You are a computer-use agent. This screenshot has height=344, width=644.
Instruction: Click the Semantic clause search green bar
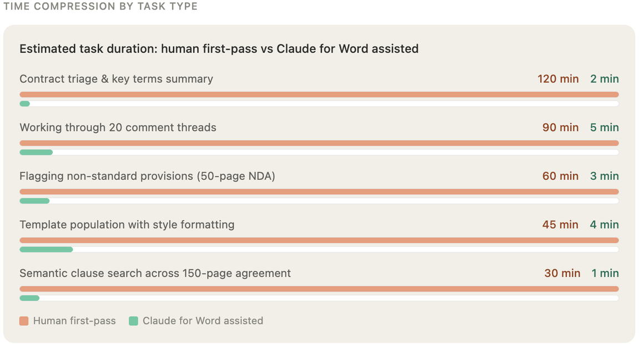coord(29,298)
